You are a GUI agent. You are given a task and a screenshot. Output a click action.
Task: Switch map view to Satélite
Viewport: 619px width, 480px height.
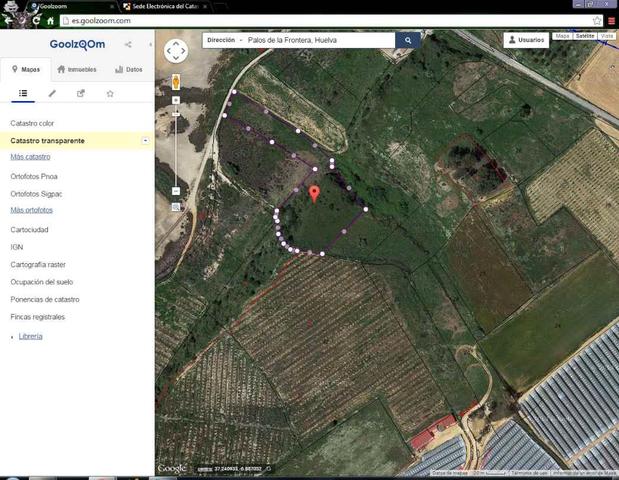point(585,36)
